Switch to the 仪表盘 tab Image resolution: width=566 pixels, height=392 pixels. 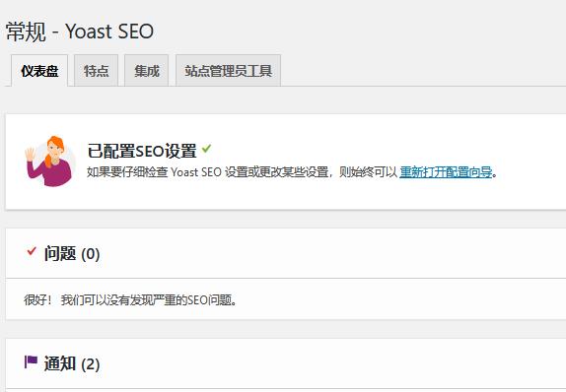pyautogui.click(x=39, y=71)
